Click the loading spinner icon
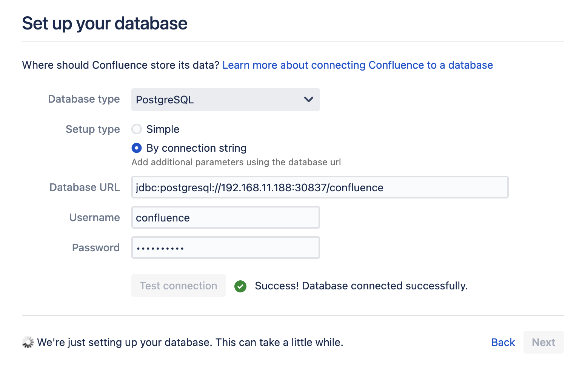Screen dimensions: 588x369 coord(28,342)
